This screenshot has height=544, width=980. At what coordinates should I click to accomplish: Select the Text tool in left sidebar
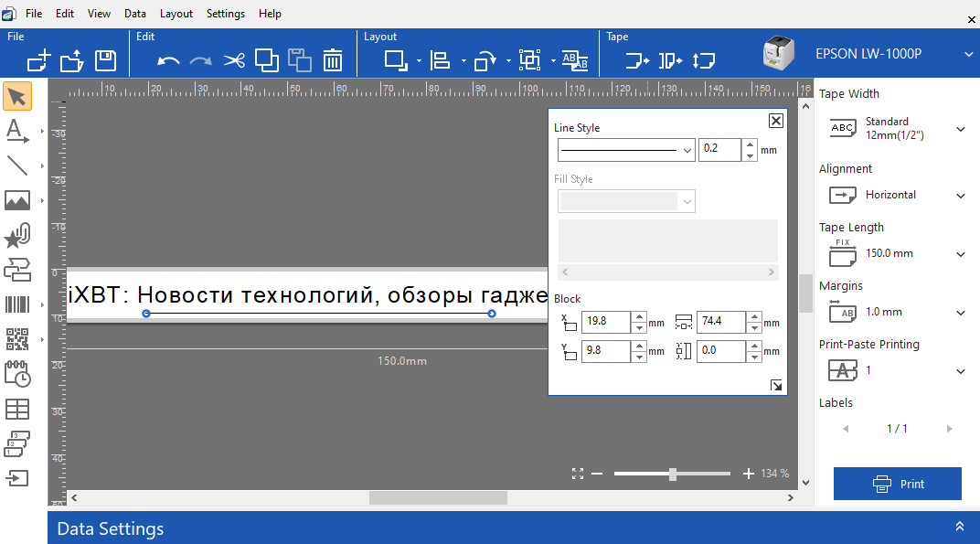17,131
